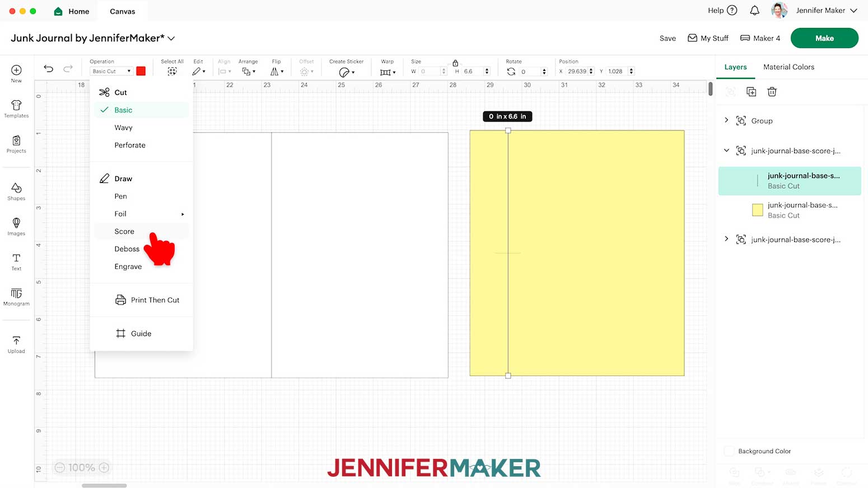Click the Upload icon
This screenshot has height=488, width=868.
[x=16, y=341]
